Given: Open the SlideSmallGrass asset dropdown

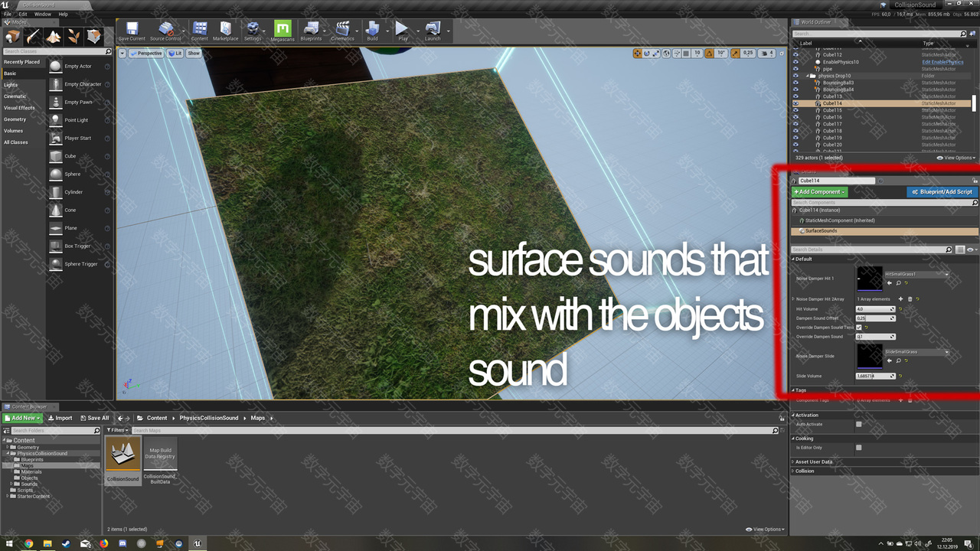Looking at the screenshot, I should (x=917, y=352).
